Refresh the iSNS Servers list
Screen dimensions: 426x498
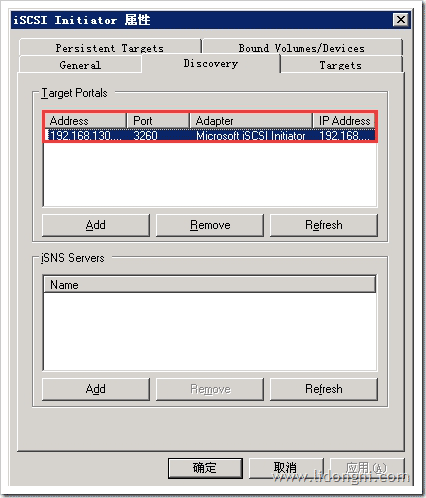point(324,389)
